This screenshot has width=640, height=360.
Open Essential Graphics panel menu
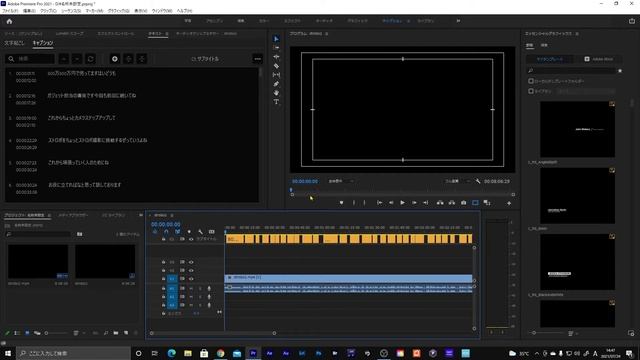pos(577,33)
